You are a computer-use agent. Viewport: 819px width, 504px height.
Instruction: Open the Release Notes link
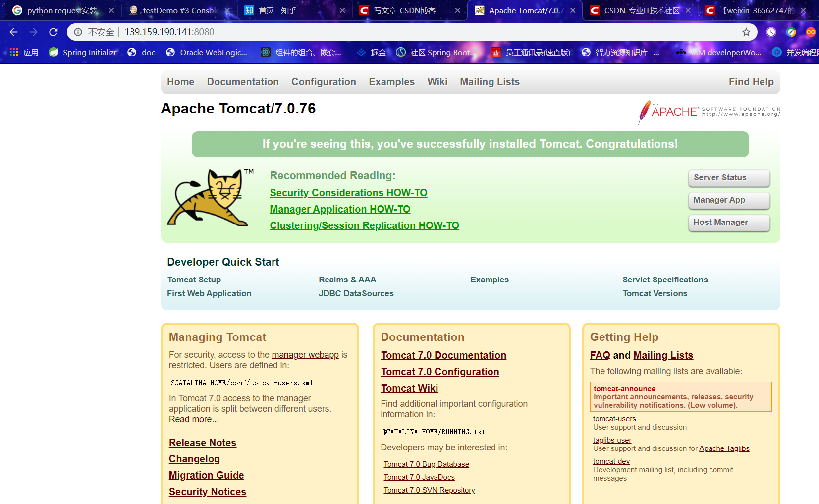[203, 443]
